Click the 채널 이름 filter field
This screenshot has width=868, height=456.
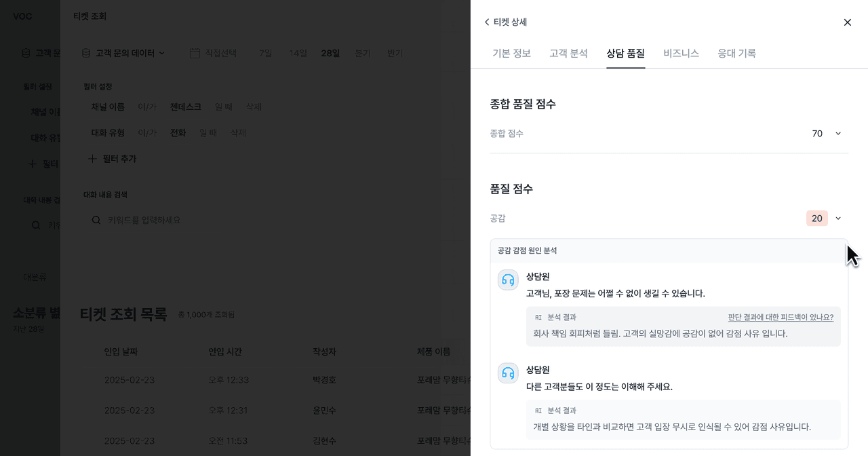pos(108,107)
